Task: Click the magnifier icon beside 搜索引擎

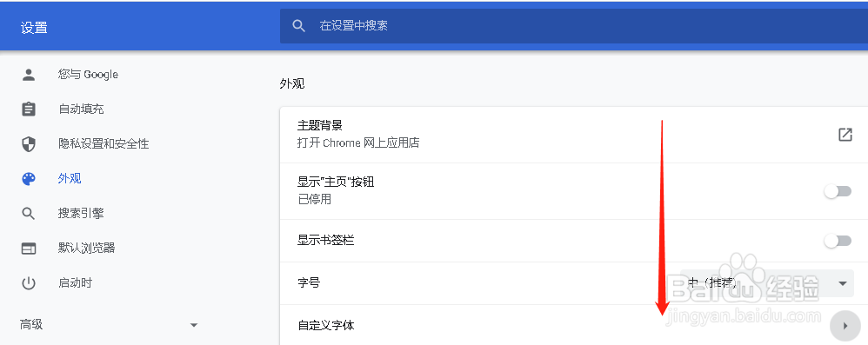Action: pos(28,214)
